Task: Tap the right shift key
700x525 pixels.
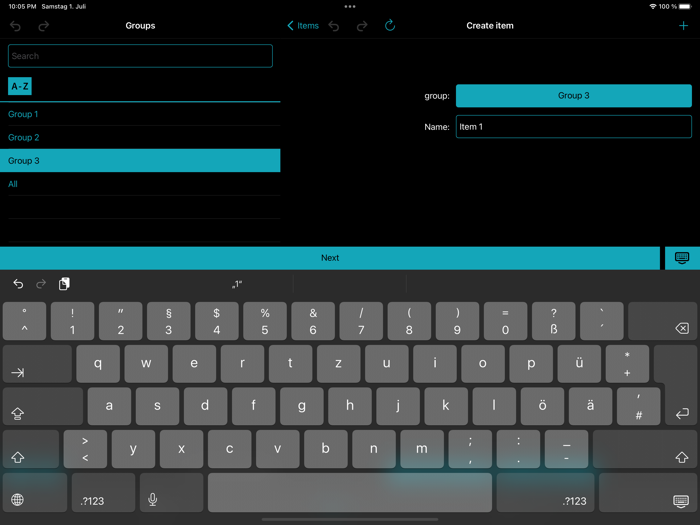Action: (645, 449)
